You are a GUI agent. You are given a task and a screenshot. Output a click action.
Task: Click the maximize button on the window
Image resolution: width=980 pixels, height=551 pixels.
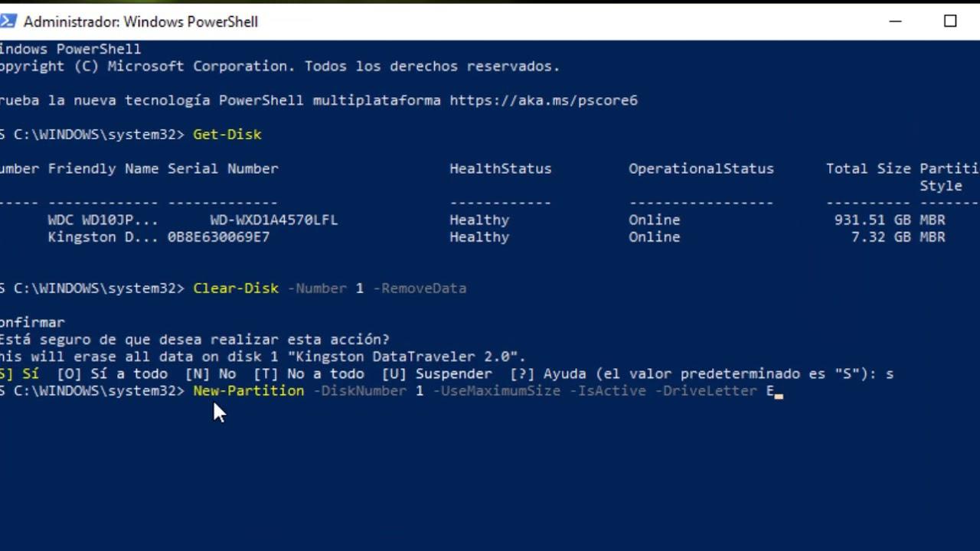click(951, 21)
